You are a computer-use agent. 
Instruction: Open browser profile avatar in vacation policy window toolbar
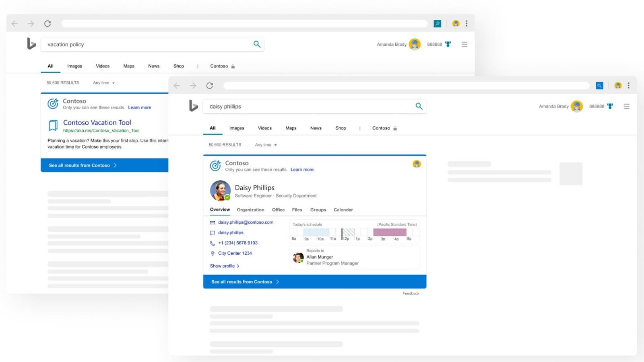[456, 24]
